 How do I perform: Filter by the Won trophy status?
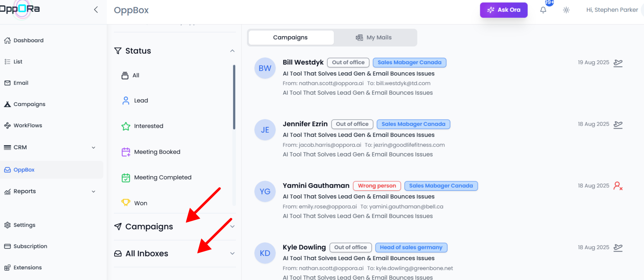[x=140, y=203]
